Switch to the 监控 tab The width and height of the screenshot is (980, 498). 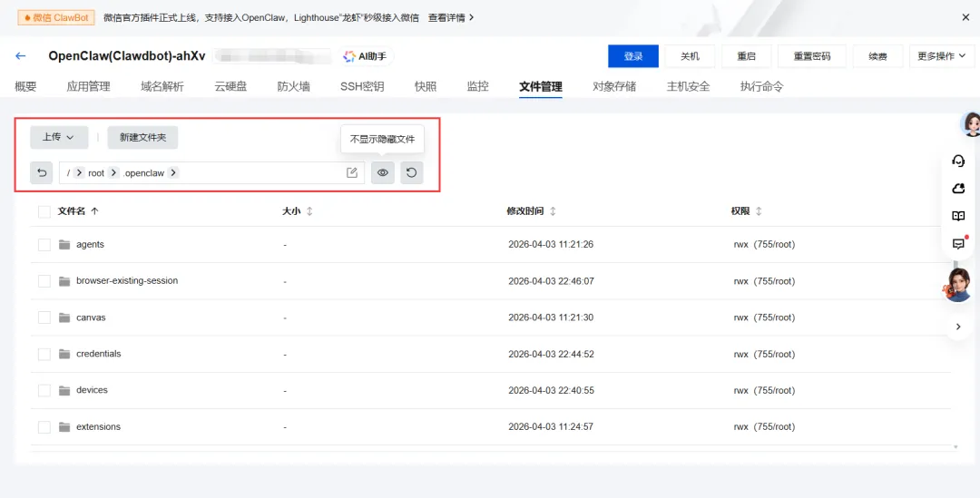coord(477,86)
